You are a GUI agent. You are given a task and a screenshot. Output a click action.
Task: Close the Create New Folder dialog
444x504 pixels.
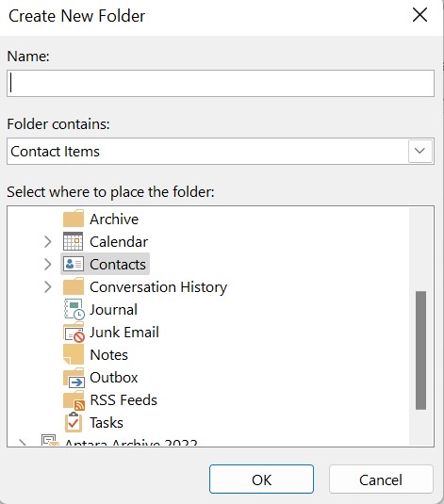419,15
